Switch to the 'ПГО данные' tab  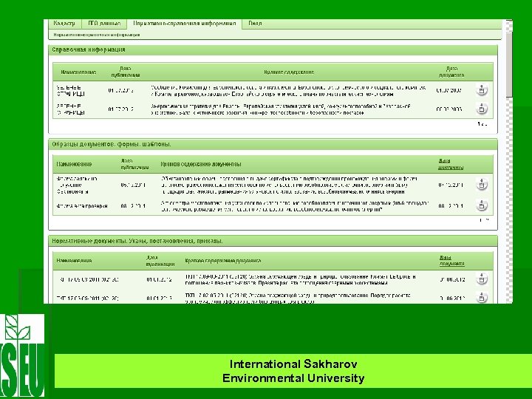tap(104, 24)
